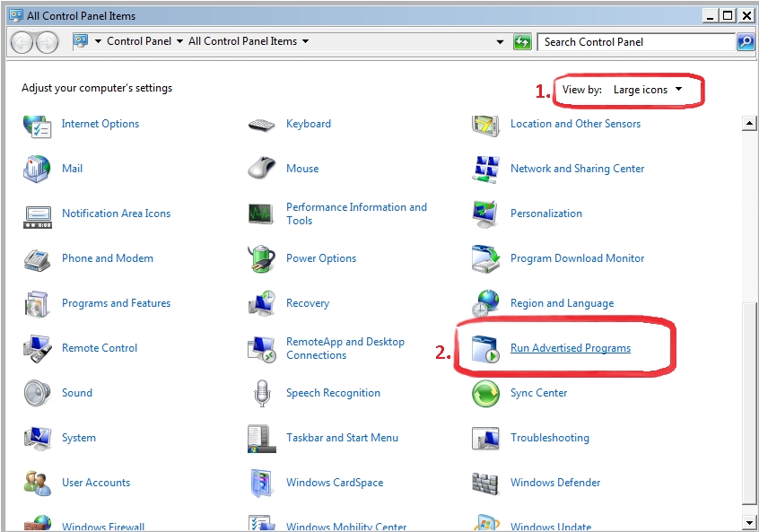This screenshot has width=759, height=532.
Task: Open the Location and Other Sensors icon
Action: click(485, 126)
